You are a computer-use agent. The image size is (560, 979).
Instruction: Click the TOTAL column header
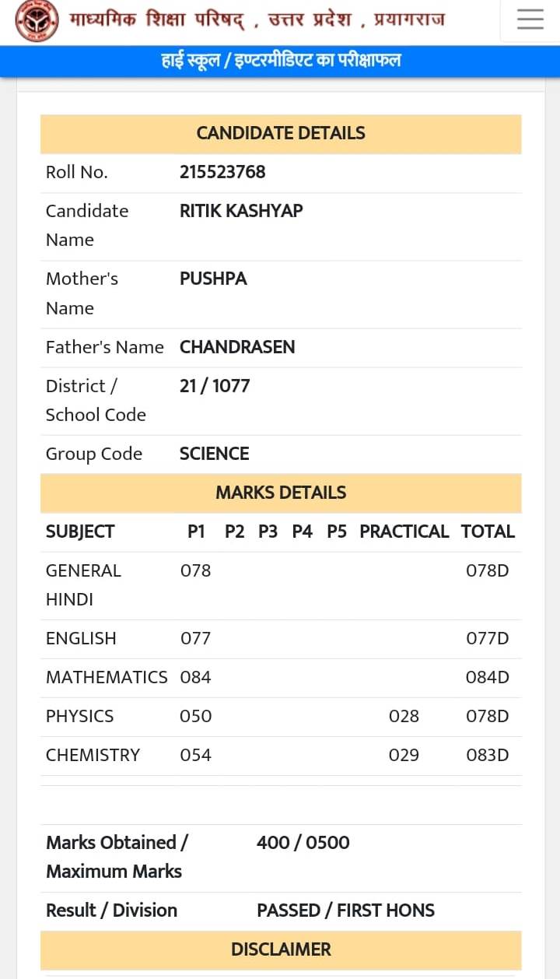point(488,532)
